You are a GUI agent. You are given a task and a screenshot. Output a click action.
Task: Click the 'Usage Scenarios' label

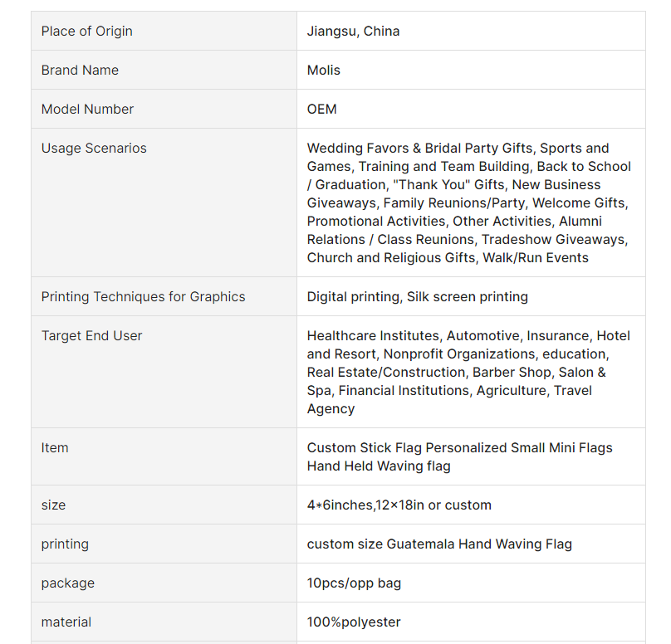[94, 149]
